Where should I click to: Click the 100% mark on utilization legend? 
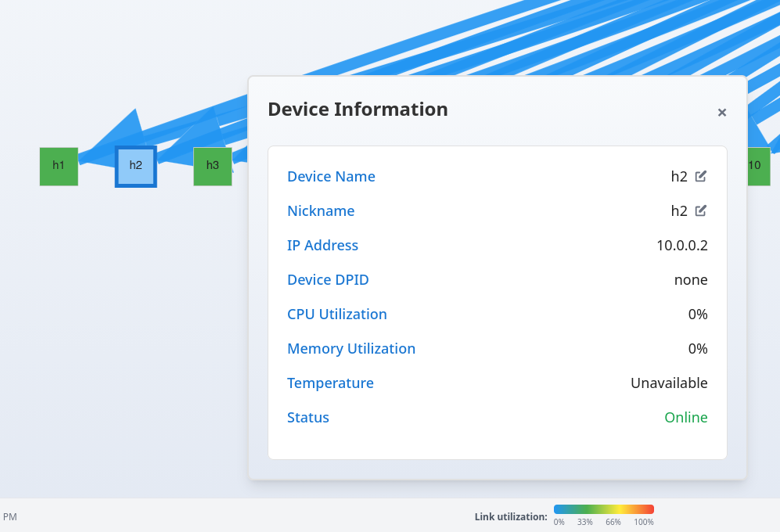click(x=643, y=521)
